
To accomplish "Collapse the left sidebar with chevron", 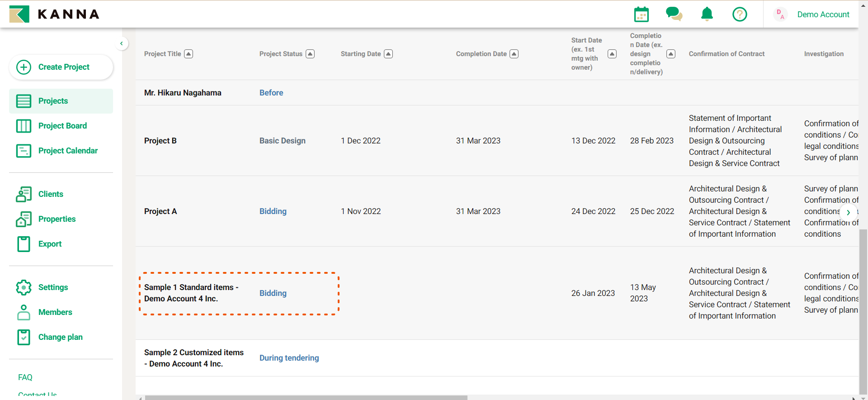I will pyautogui.click(x=121, y=43).
